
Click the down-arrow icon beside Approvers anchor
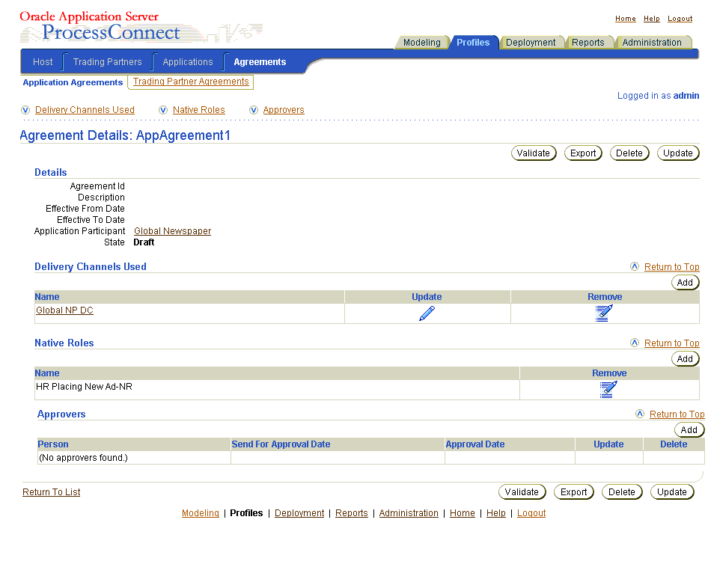coord(254,110)
